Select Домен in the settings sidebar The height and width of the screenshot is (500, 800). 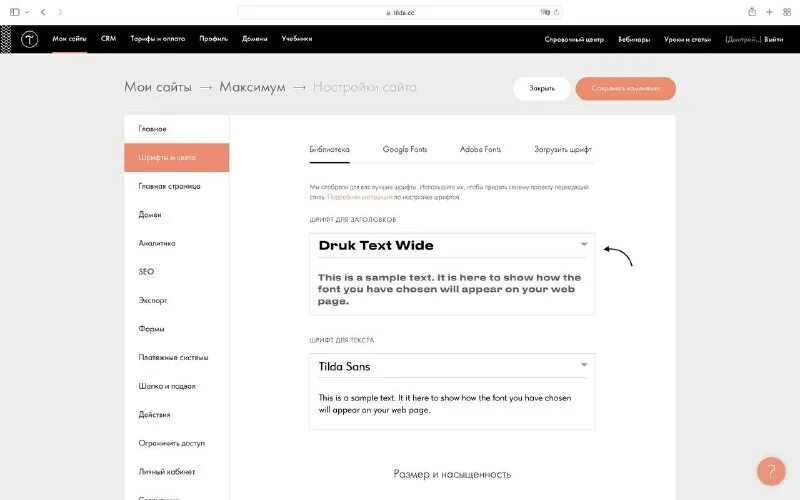click(177, 215)
